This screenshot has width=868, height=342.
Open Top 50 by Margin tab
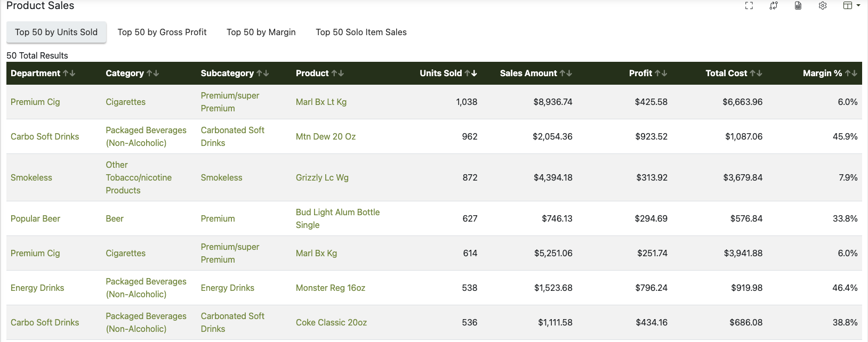[x=261, y=32]
